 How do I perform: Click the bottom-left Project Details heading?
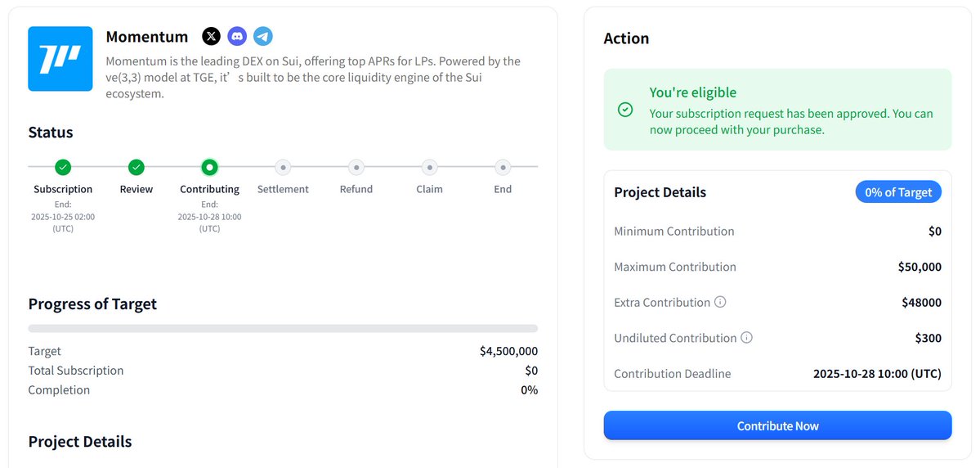(x=80, y=442)
